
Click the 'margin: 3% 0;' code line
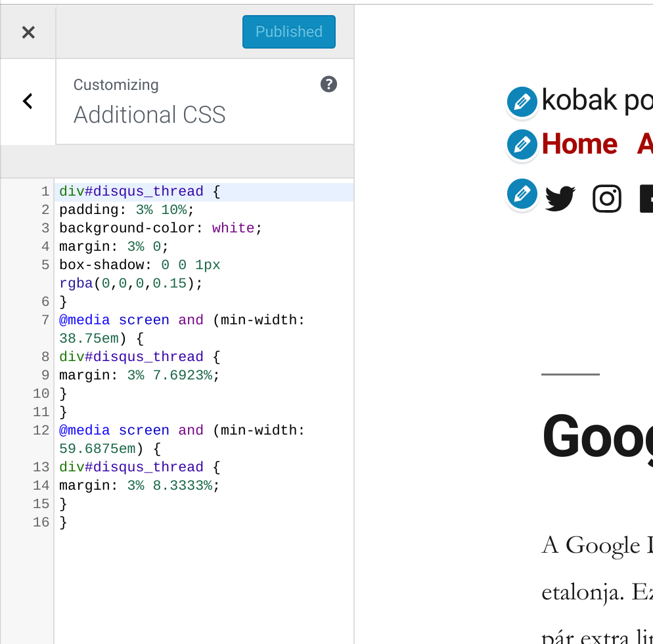[x=114, y=246]
